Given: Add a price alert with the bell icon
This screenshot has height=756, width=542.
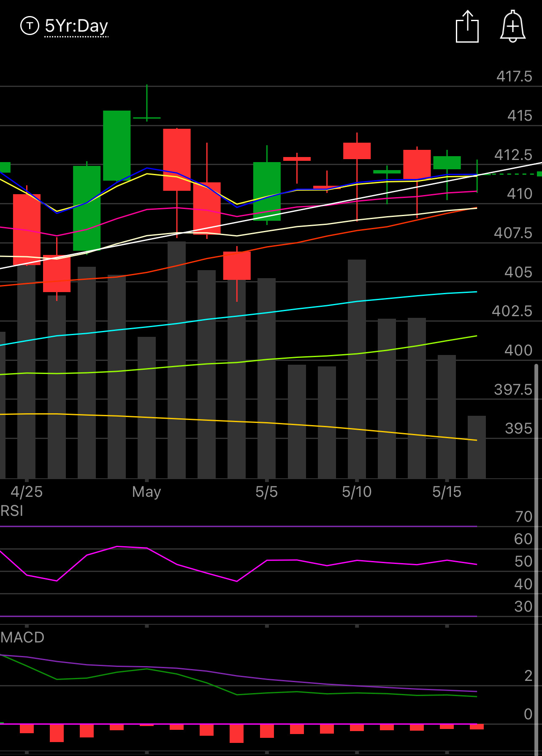Looking at the screenshot, I should pyautogui.click(x=513, y=26).
